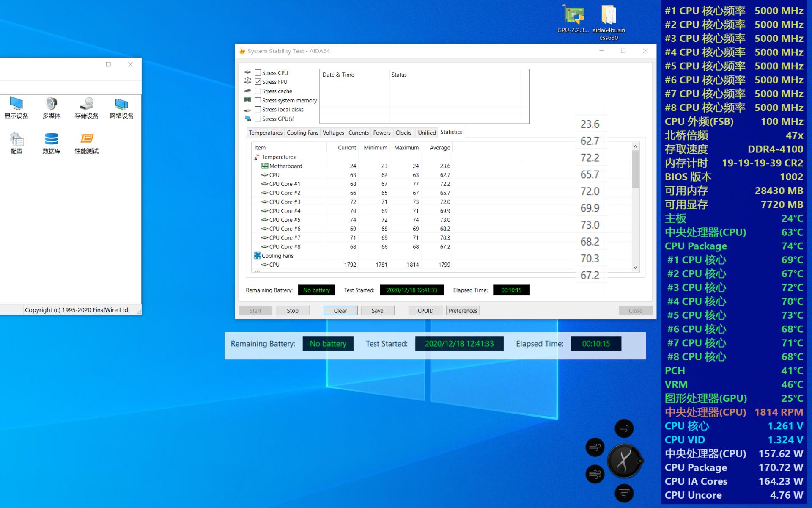Toggle Stress GPU(s) checkbox
The height and width of the screenshot is (508, 812).
(x=258, y=119)
